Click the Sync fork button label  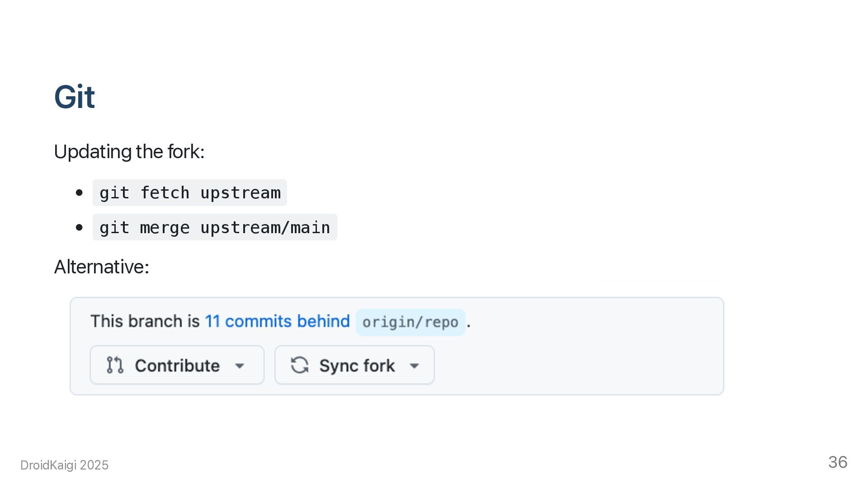pyautogui.click(x=357, y=366)
